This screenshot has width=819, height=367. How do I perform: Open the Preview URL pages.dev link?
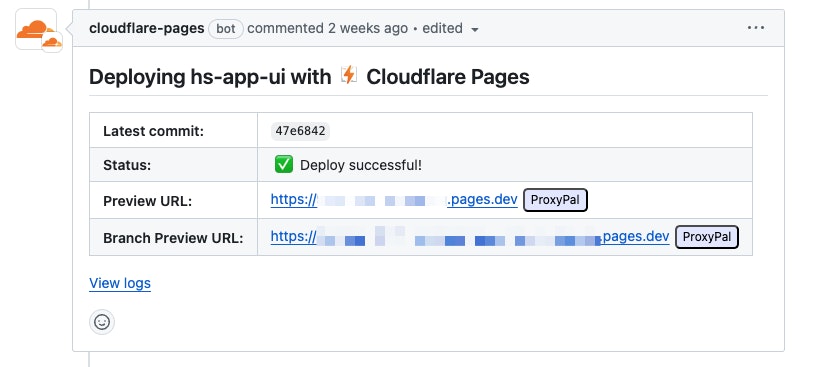394,199
